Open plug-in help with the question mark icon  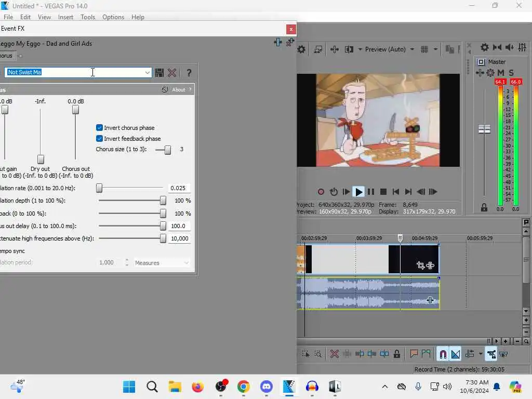pyautogui.click(x=189, y=73)
